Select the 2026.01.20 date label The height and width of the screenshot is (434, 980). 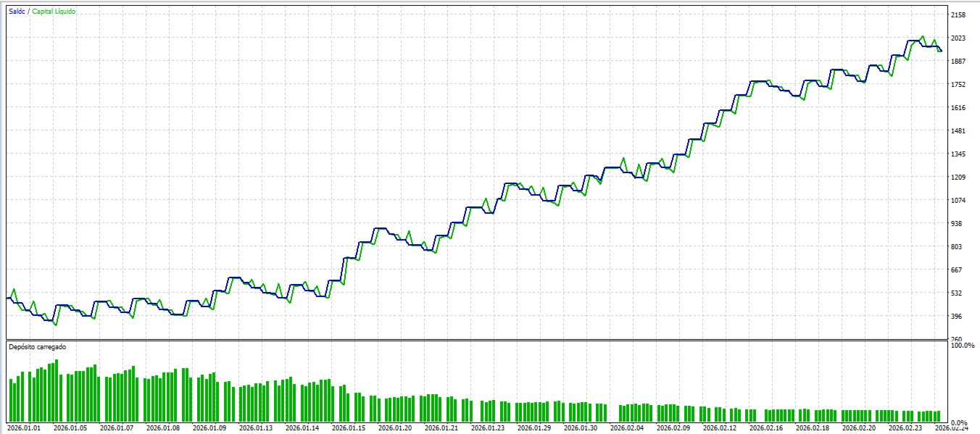click(394, 428)
